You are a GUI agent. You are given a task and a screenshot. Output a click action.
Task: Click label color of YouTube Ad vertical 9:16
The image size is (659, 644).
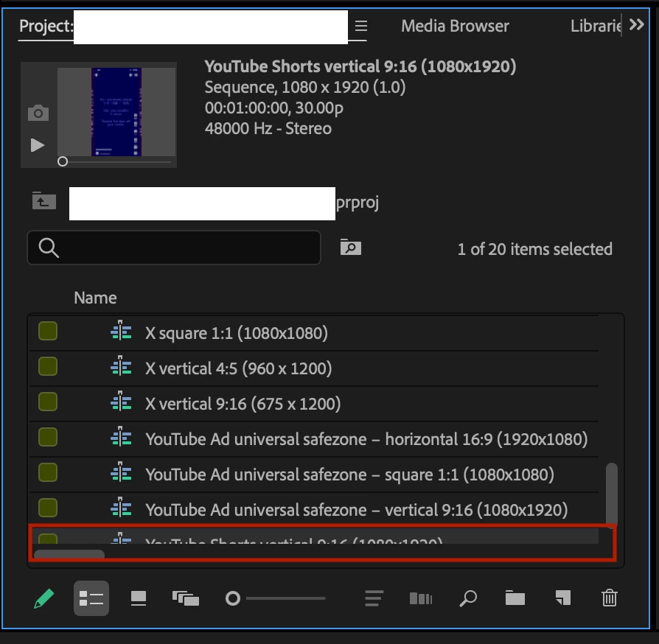click(x=48, y=508)
